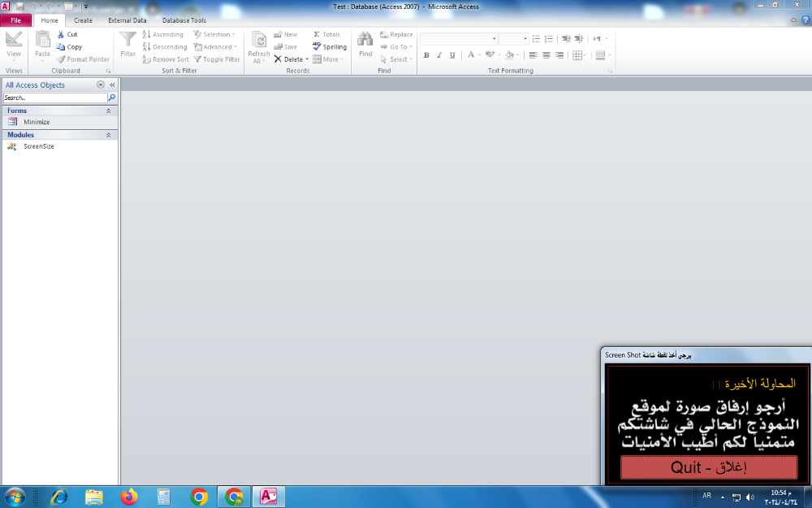Click the Delete record command

pyautogui.click(x=288, y=59)
